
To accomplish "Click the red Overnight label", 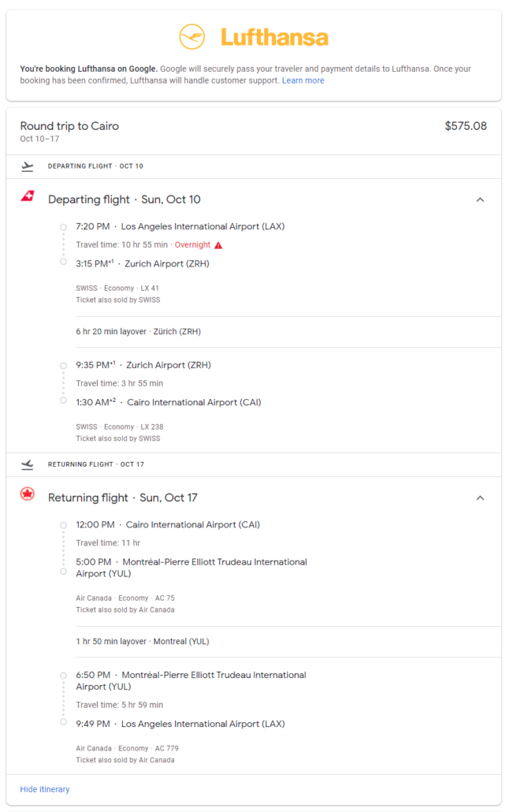I will pyautogui.click(x=192, y=245).
